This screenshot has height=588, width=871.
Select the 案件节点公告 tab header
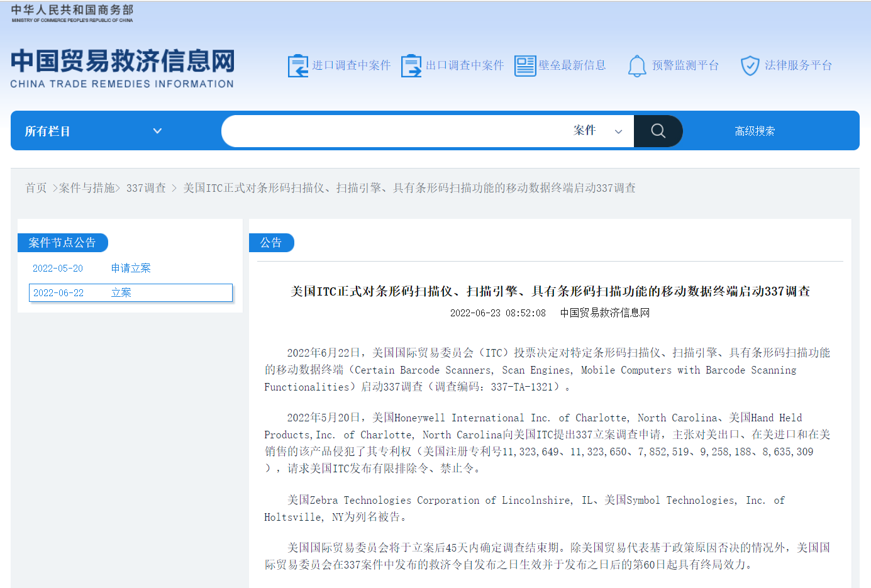62,243
